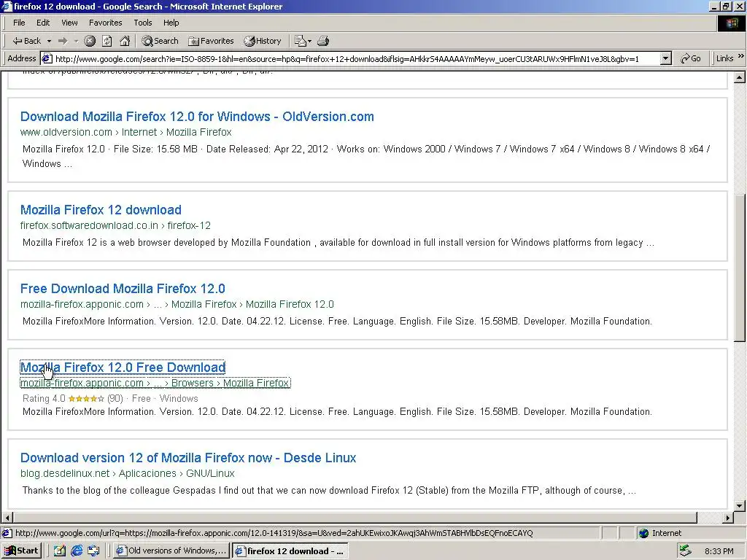Expand the Links toolbar chevron
The height and width of the screenshot is (560, 747).
pyautogui.click(x=741, y=57)
